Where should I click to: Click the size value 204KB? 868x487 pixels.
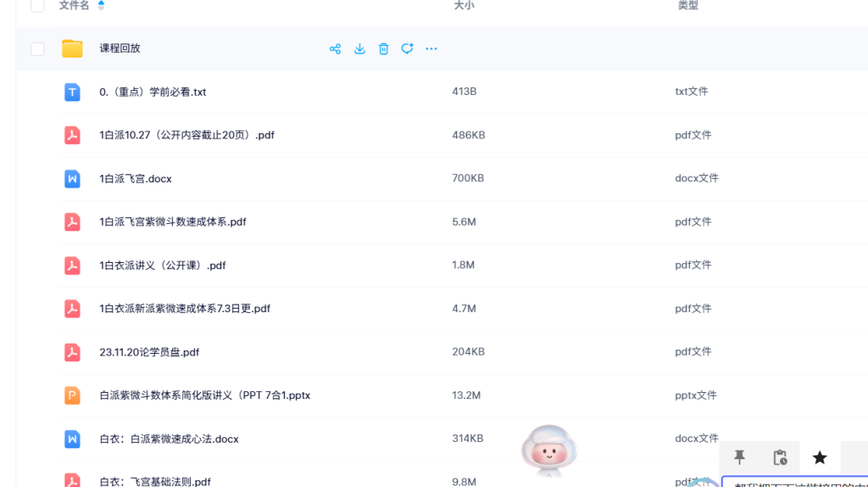[x=468, y=352]
